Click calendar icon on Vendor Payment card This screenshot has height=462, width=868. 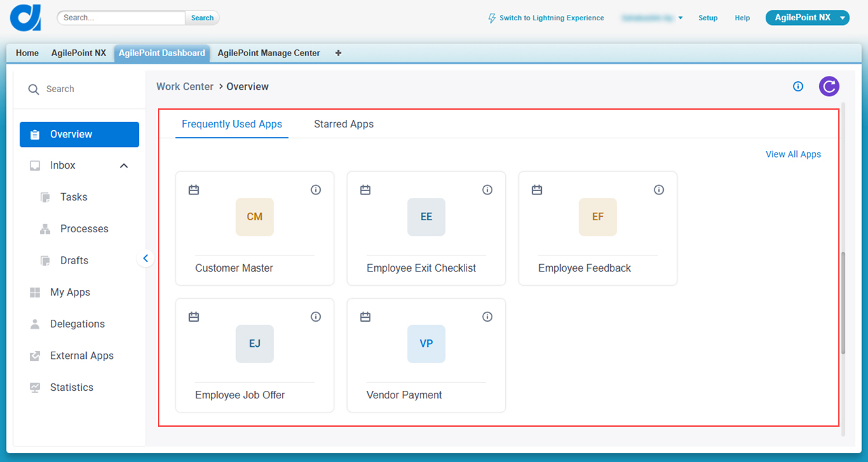(366, 316)
